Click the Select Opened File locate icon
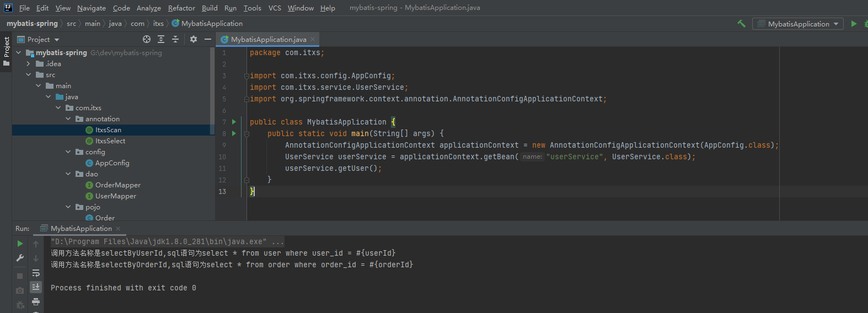This screenshot has width=868, height=313. (x=147, y=39)
